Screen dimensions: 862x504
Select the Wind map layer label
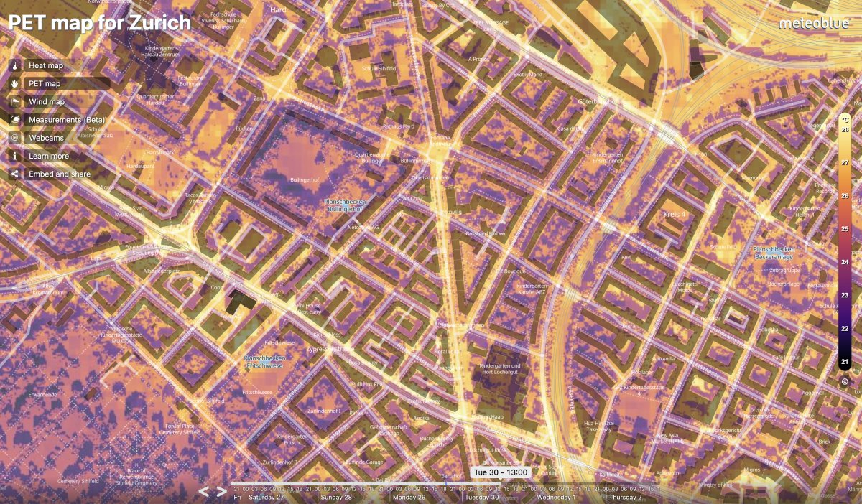click(47, 102)
